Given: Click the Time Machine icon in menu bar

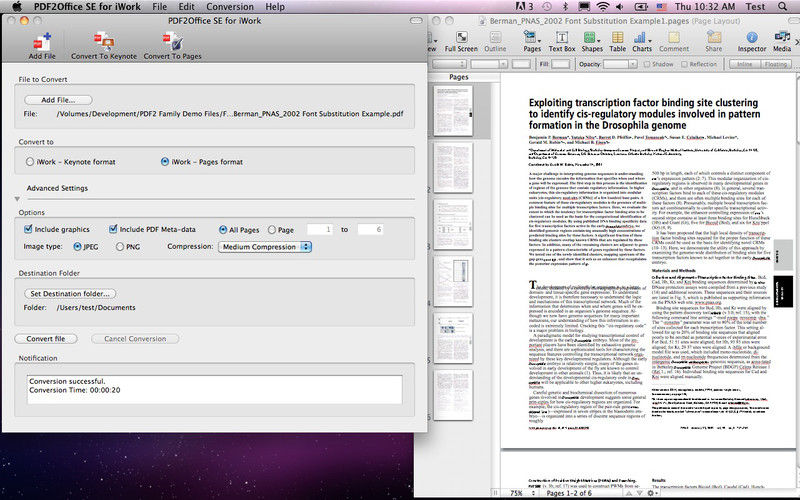Looking at the screenshot, I should click(x=547, y=7).
